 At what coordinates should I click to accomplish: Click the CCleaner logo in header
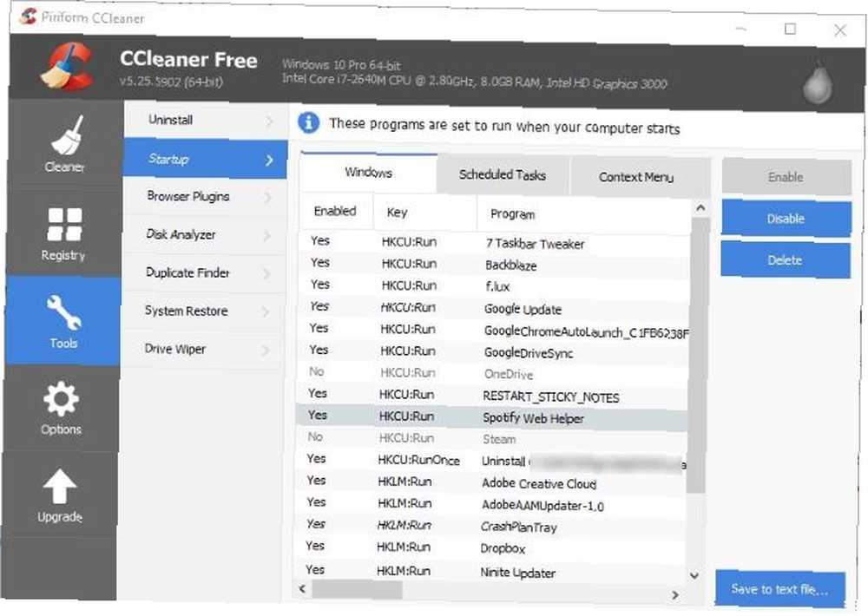[x=68, y=67]
